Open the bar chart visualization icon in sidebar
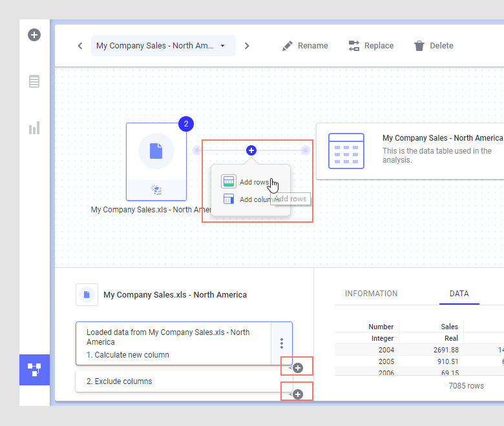The width and height of the screenshot is (504, 426). tap(34, 128)
